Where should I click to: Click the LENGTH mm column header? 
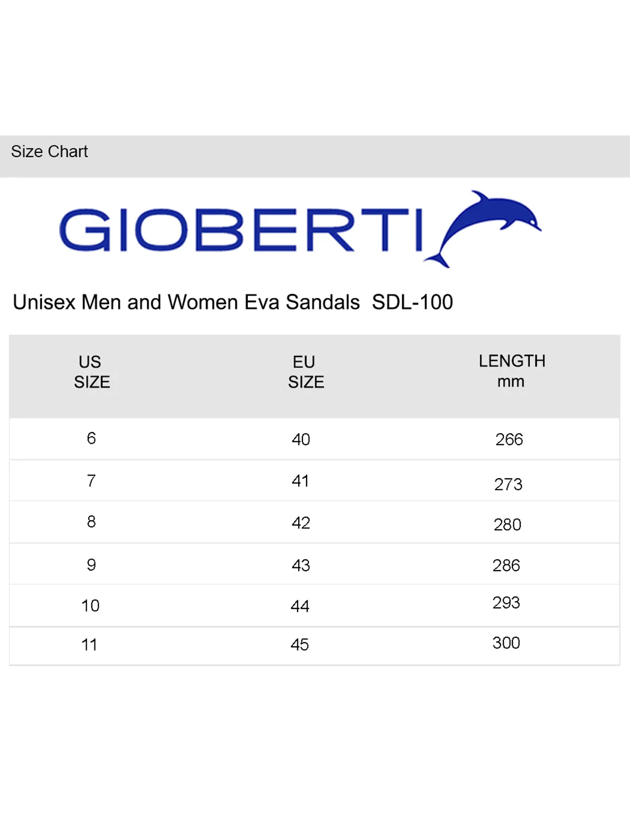pyautogui.click(x=512, y=371)
